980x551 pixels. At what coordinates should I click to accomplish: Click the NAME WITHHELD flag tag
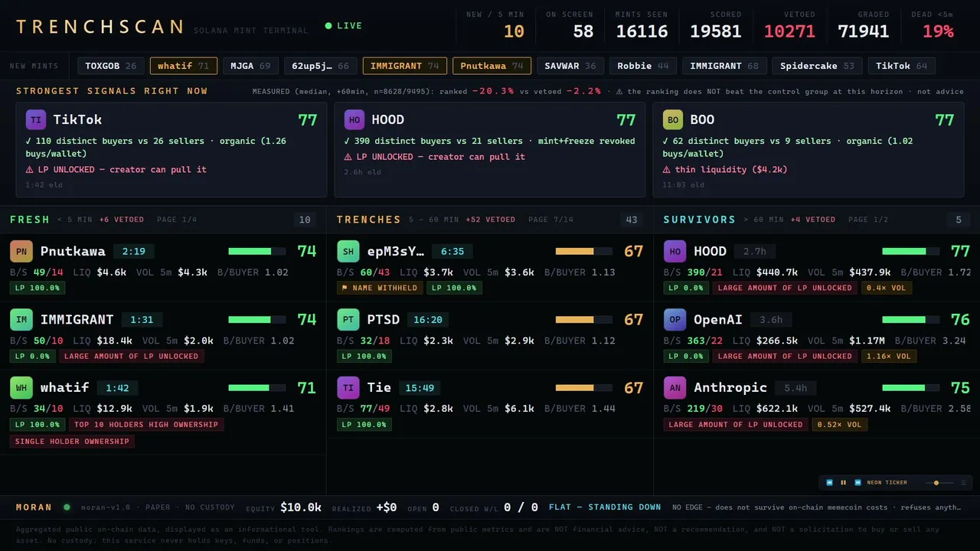(380, 288)
